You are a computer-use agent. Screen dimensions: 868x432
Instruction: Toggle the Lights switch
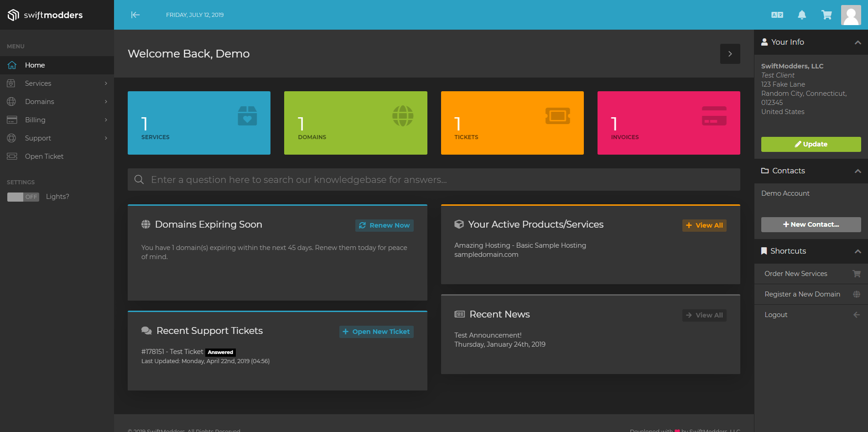point(23,197)
